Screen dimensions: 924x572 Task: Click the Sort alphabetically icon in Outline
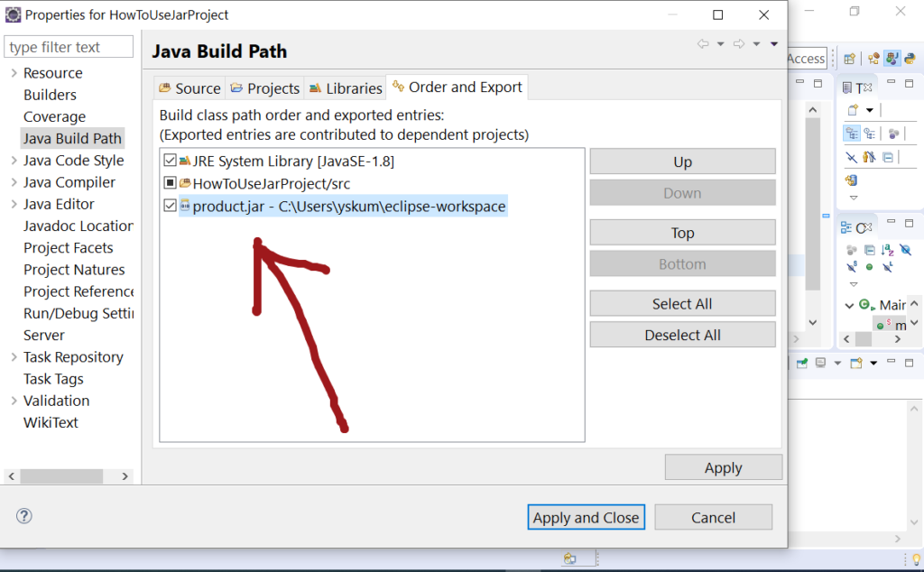pyautogui.click(x=887, y=250)
